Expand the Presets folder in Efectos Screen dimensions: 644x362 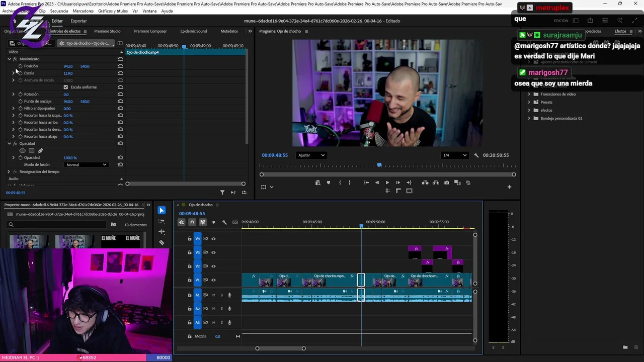coord(529,102)
